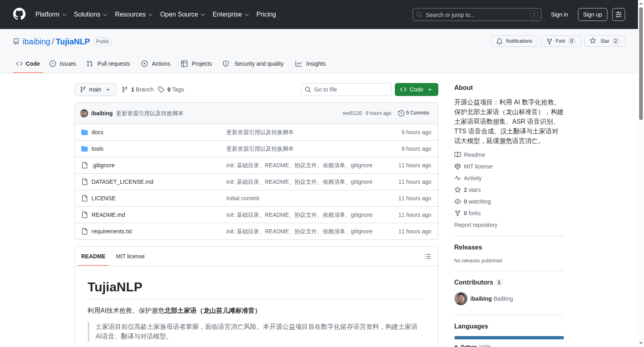The image size is (644, 347).
Task: Click the tag icon beside 0 Tags
Action: point(161,89)
